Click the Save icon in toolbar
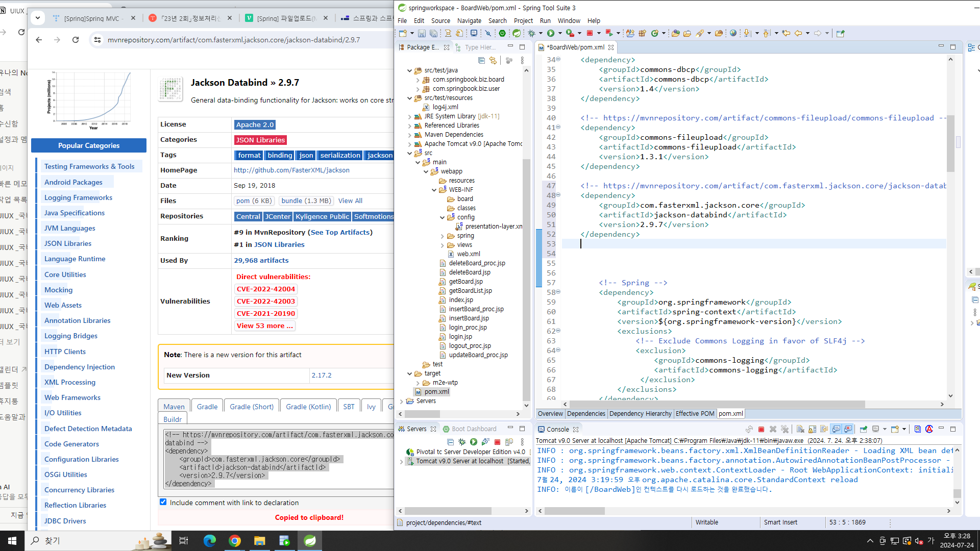 [x=422, y=34]
